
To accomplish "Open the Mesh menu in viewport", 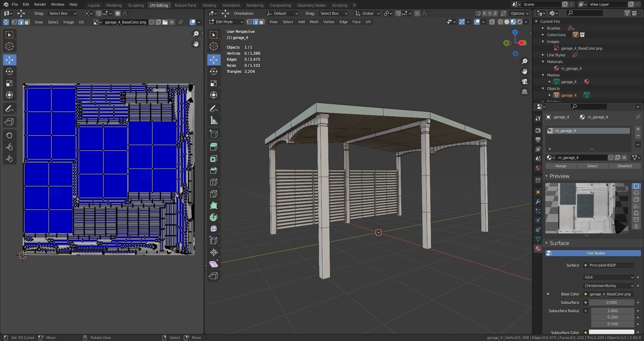I will pos(314,22).
